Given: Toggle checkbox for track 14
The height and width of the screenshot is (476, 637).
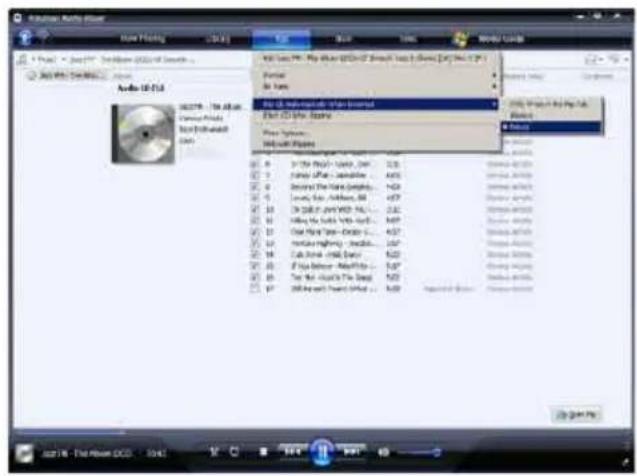Looking at the screenshot, I should tap(255, 255).
